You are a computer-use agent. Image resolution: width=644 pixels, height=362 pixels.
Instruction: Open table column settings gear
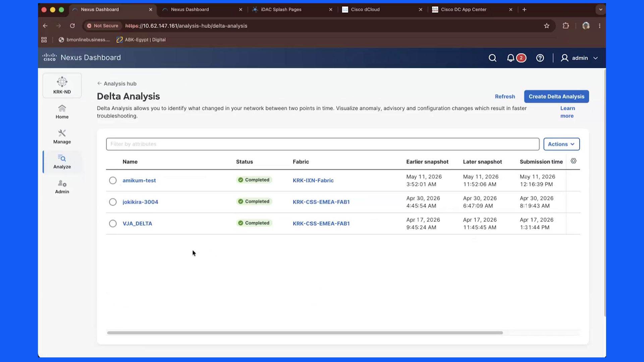574,161
